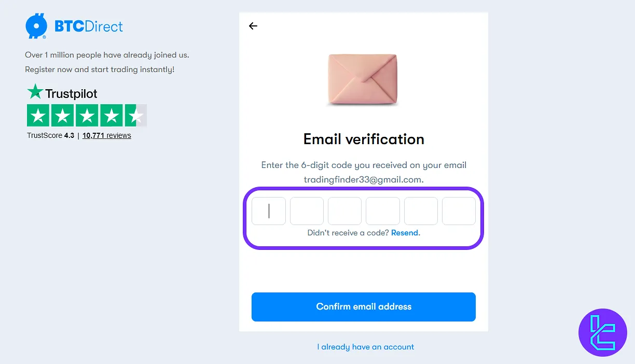Click the purple TradingFinder badge icon
This screenshot has width=635, height=364.
(602, 332)
